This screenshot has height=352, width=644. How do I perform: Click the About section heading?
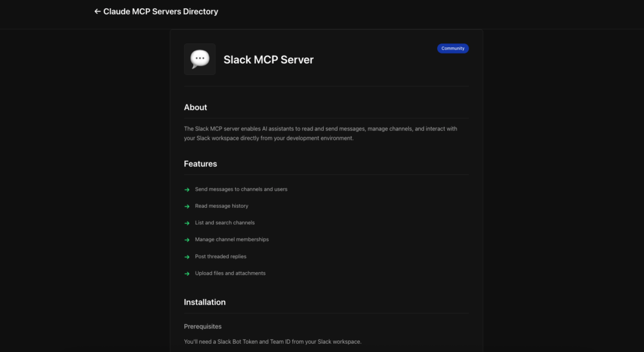[x=196, y=107]
